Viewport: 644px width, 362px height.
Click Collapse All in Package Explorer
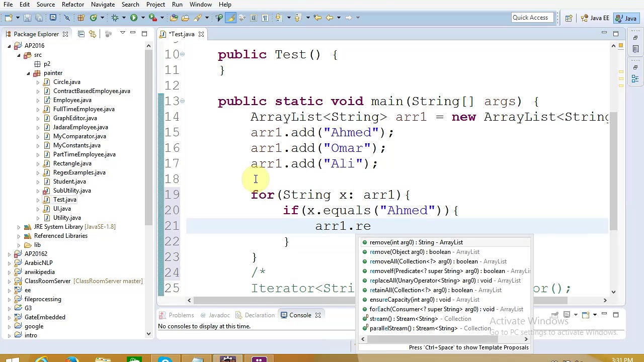(81, 34)
